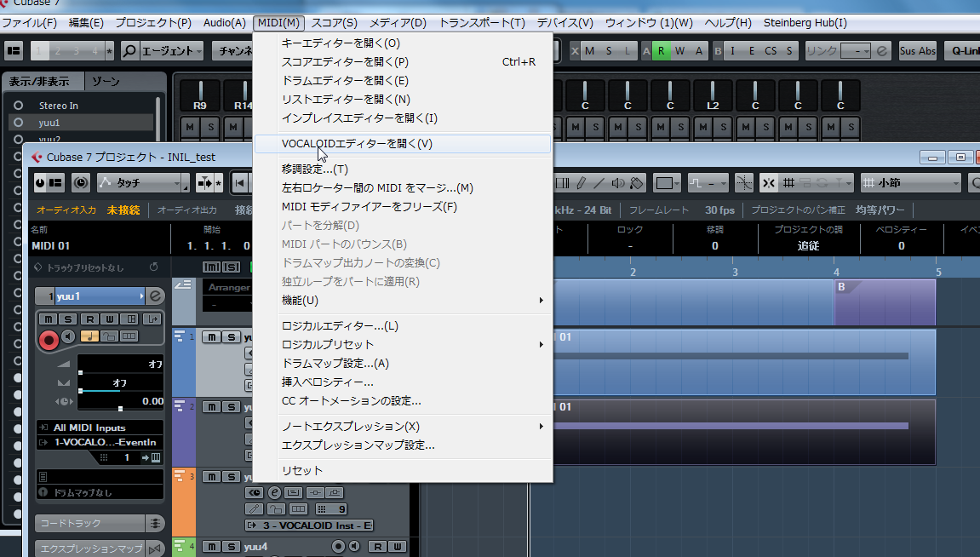Click the record enable button in the inspector
980x557 pixels.
(49, 340)
